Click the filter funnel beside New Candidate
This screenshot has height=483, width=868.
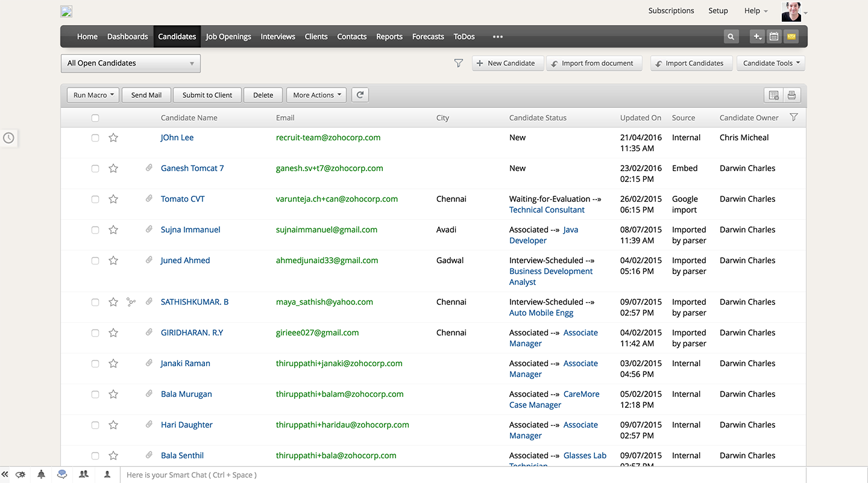[459, 63]
